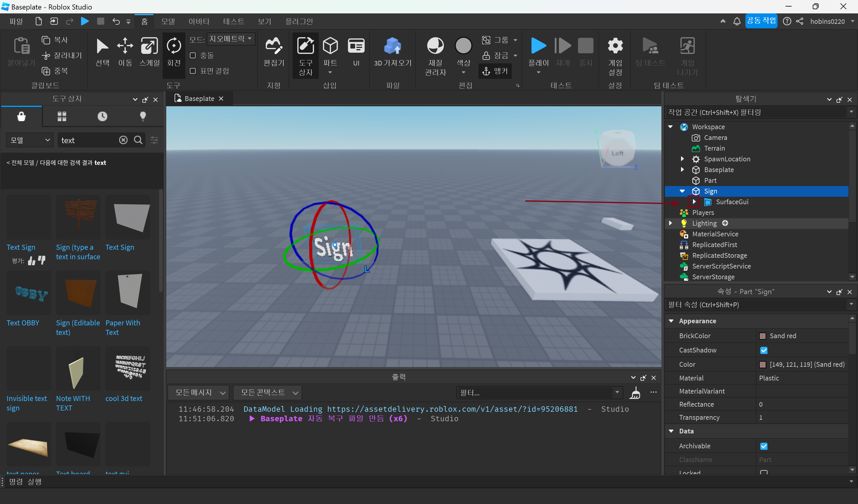Enable the 충돌 (Collisions) checkbox
The image size is (858, 504).
[x=193, y=55]
